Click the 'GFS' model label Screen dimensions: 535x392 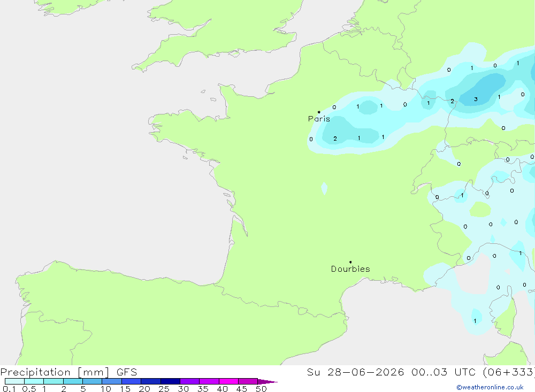[127, 372]
